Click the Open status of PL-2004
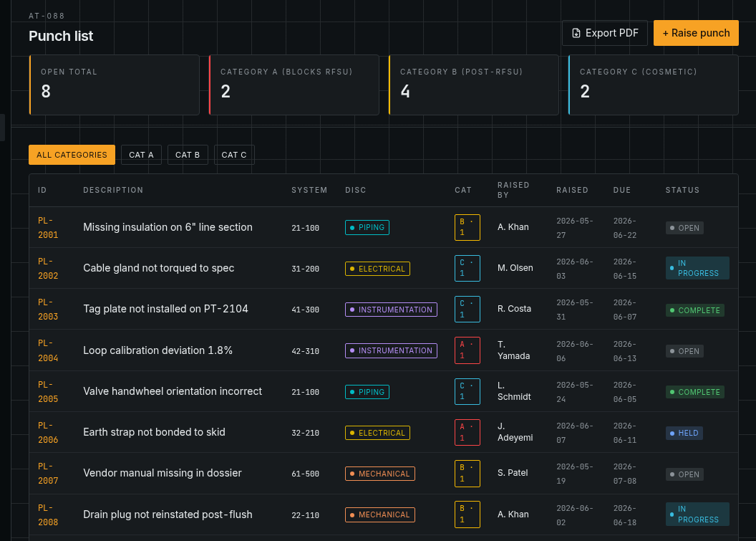This screenshot has height=541, width=756. coord(684,351)
